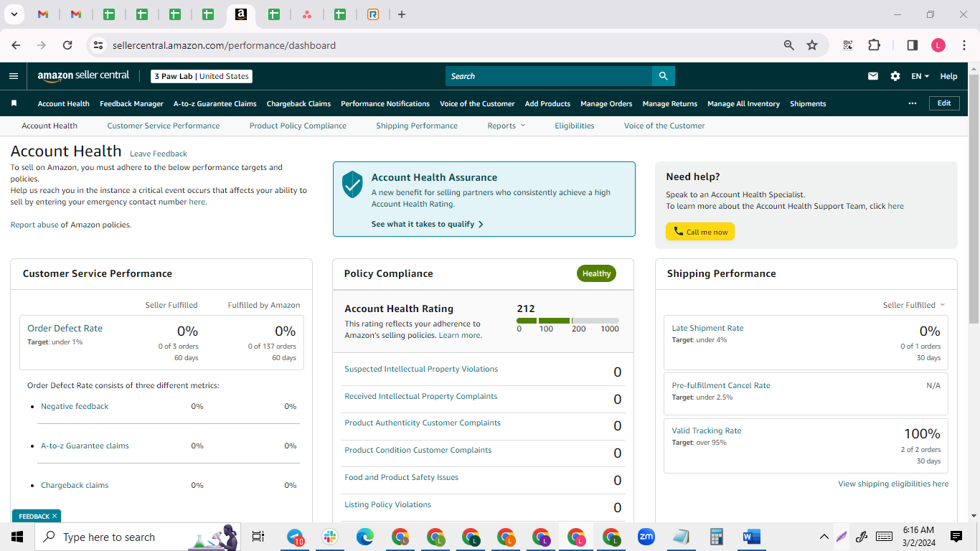Open Slack from the taskbar

[330, 537]
